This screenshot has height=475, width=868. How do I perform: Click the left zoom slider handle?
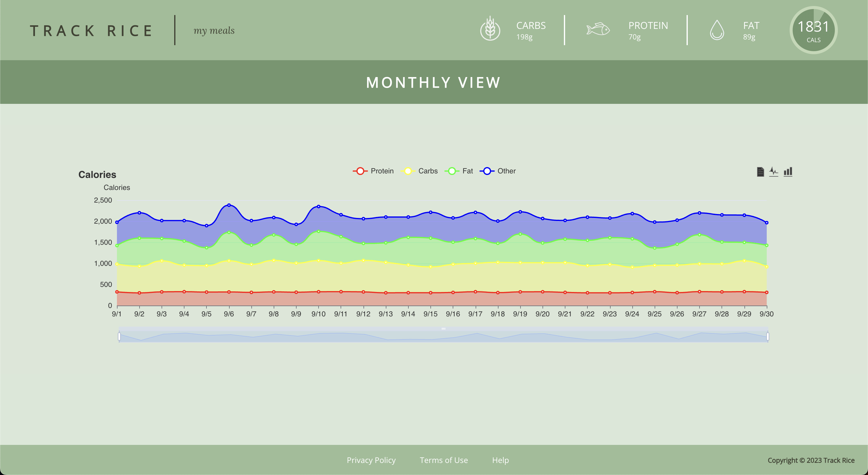pyautogui.click(x=119, y=336)
